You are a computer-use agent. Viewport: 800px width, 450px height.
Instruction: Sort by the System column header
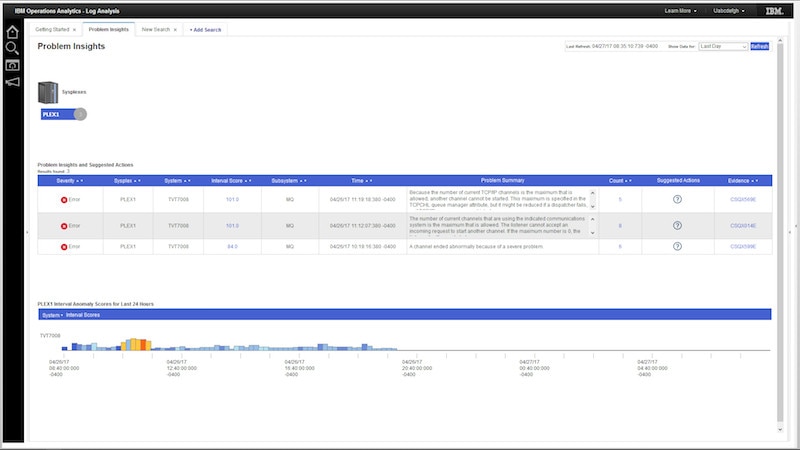(177, 181)
